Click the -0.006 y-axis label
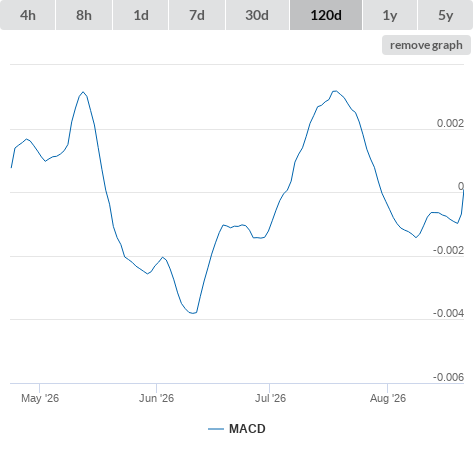This screenshot has height=455, width=474. point(448,377)
